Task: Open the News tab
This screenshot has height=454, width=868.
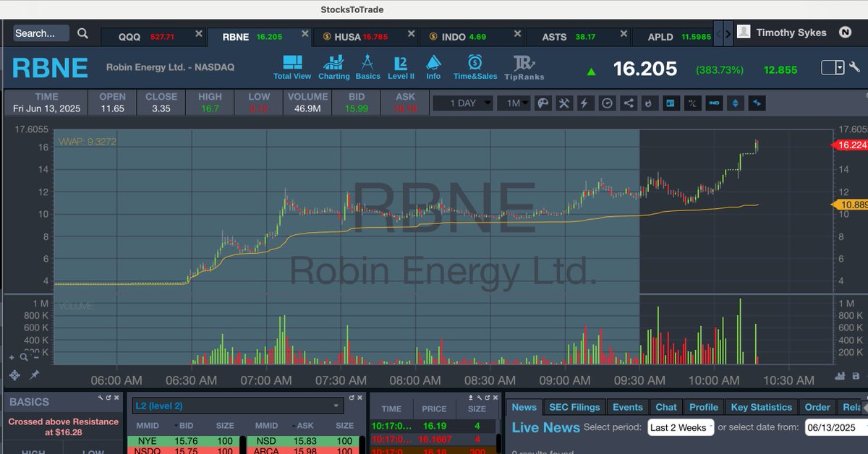Action: pos(524,407)
